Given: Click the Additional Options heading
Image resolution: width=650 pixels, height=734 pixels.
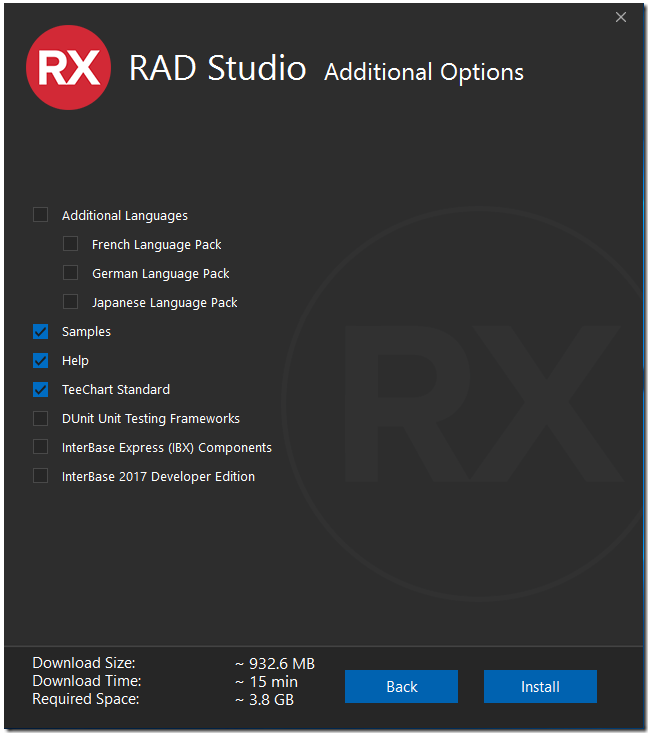Looking at the screenshot, I should (x=424, y=73).
